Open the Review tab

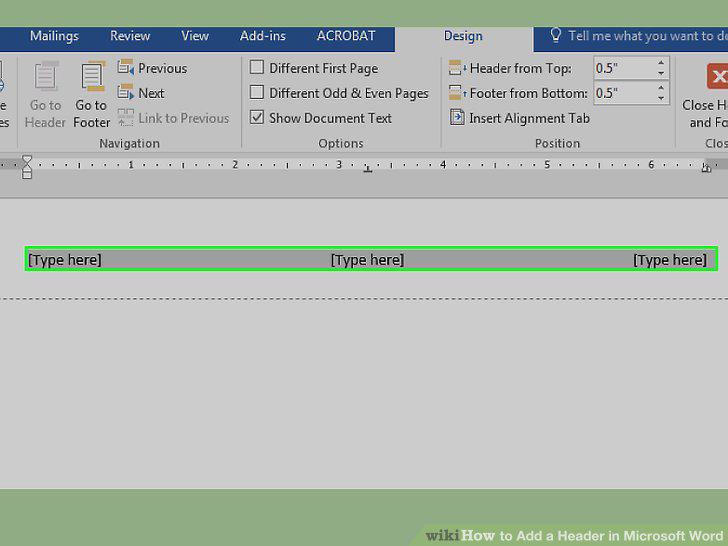[130, 36]
